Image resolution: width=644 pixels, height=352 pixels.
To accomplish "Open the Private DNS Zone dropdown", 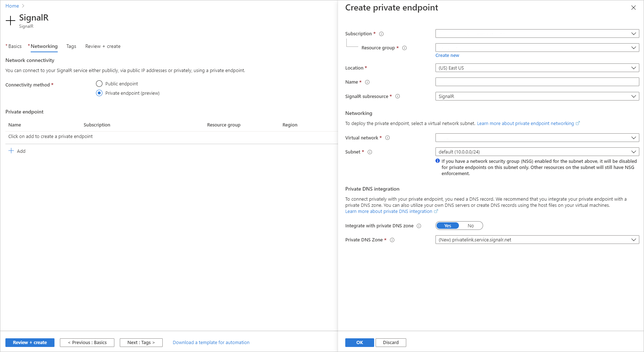I will pos(537,240).
